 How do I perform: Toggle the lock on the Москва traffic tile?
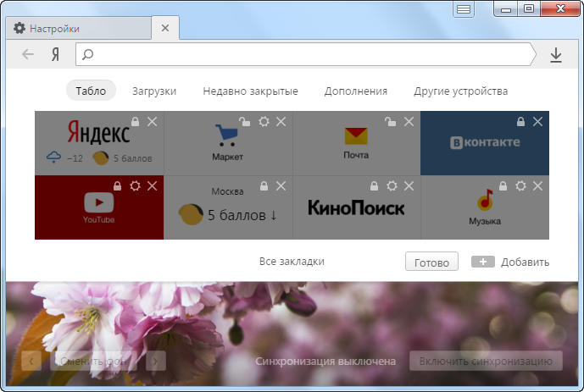click(264, 185)
